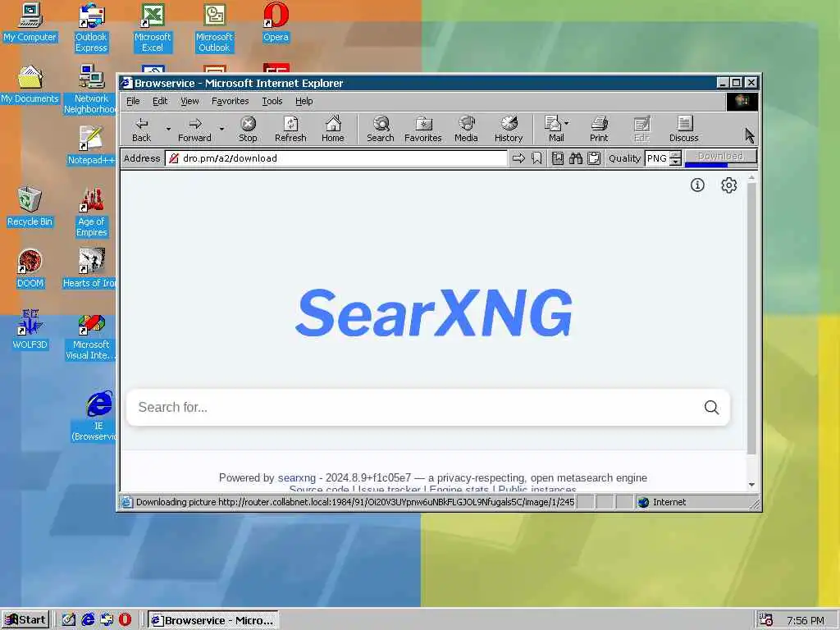The width and height of the screenshot is (840, 630).
Task: Open the My Computer desktop icon
Action: point(30,22)
